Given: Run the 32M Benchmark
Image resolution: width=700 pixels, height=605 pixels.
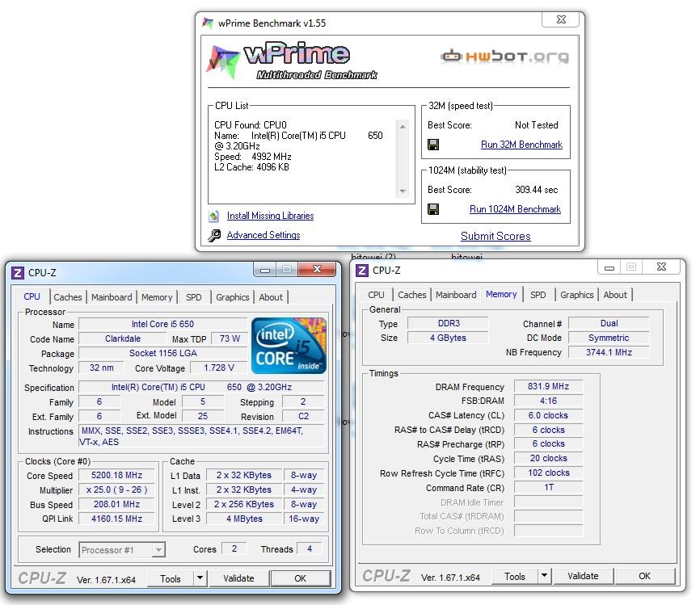Looking at the screenshot, I should (x=521, y=145).
